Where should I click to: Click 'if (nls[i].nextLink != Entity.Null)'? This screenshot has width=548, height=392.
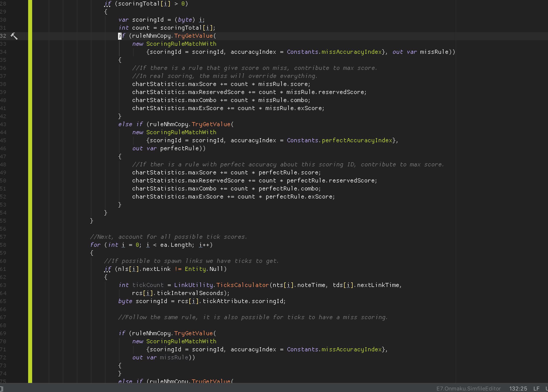tap(166, 269)
